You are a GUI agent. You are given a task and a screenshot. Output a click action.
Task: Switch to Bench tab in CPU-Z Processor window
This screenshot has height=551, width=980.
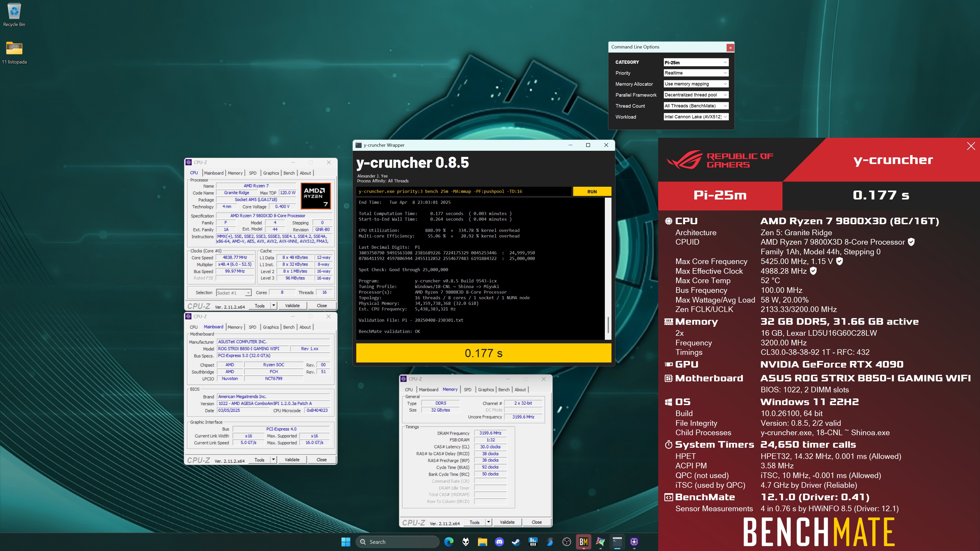pos(289,173)
